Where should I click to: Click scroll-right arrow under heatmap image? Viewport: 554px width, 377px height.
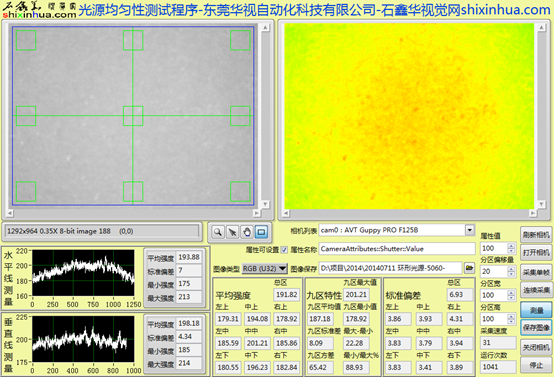click(532, 213)
